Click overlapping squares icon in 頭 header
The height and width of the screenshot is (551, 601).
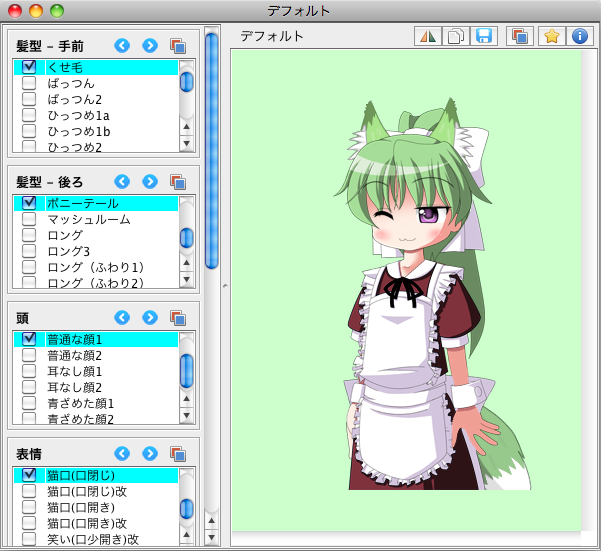[178, 317]
